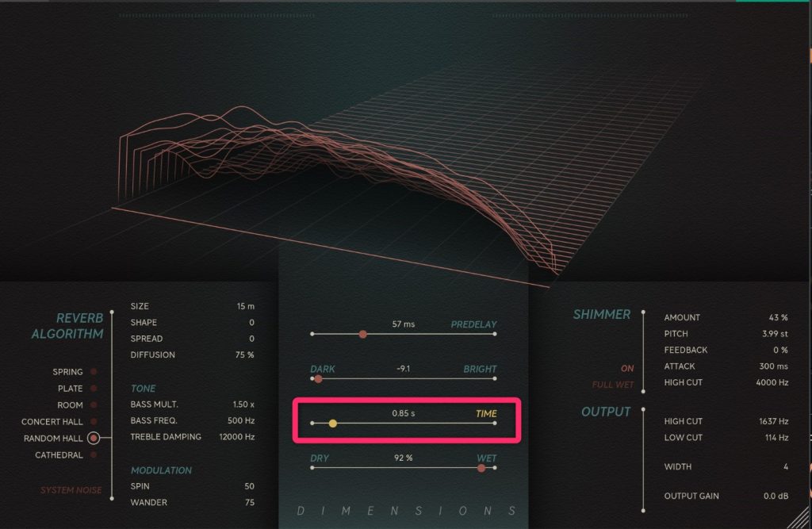Viewport: 812px width, 529px height.
Task: Click the Dark/Bright tone slider handle
Action: [x=318, y=379]
